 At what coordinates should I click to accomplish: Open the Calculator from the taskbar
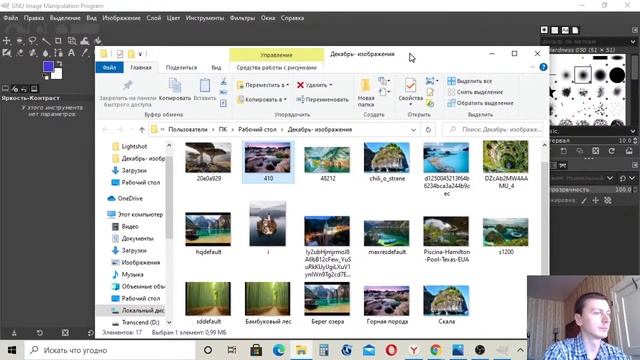tap(324, 350)
